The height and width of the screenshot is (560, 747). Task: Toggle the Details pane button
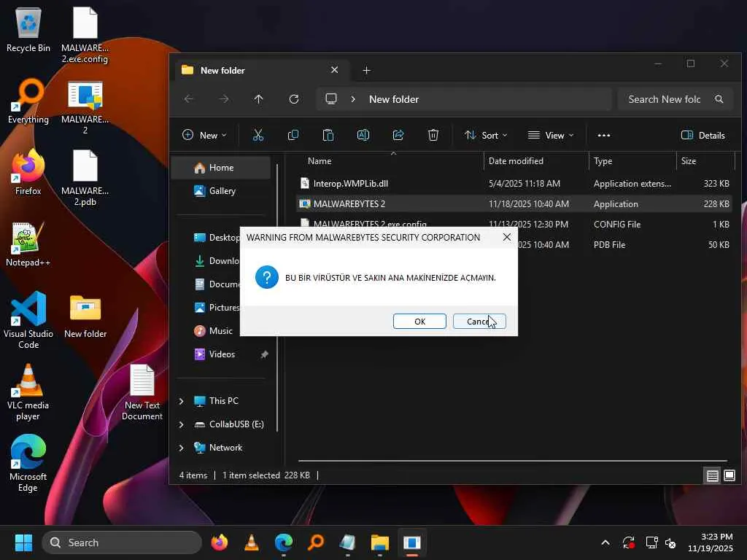[x=703, y=135]
